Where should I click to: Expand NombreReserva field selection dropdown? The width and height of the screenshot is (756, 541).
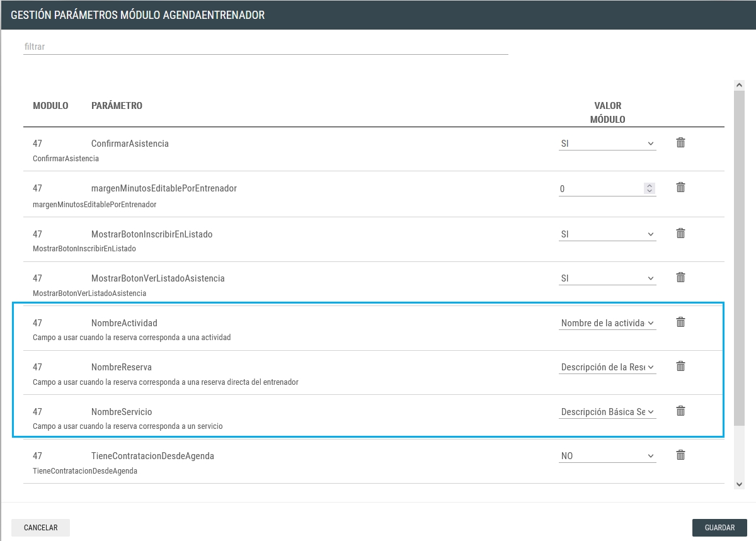tap(607, 367)
